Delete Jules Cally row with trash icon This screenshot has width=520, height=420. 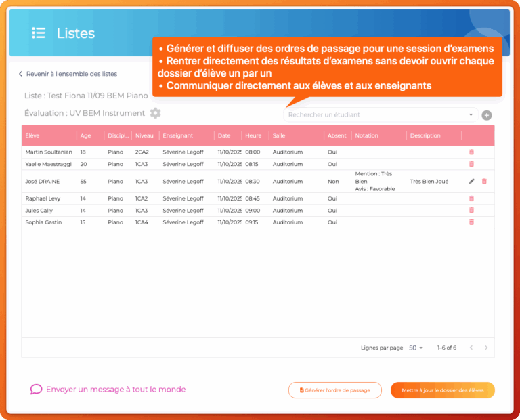pyautogui.click(x=472, y=211)
